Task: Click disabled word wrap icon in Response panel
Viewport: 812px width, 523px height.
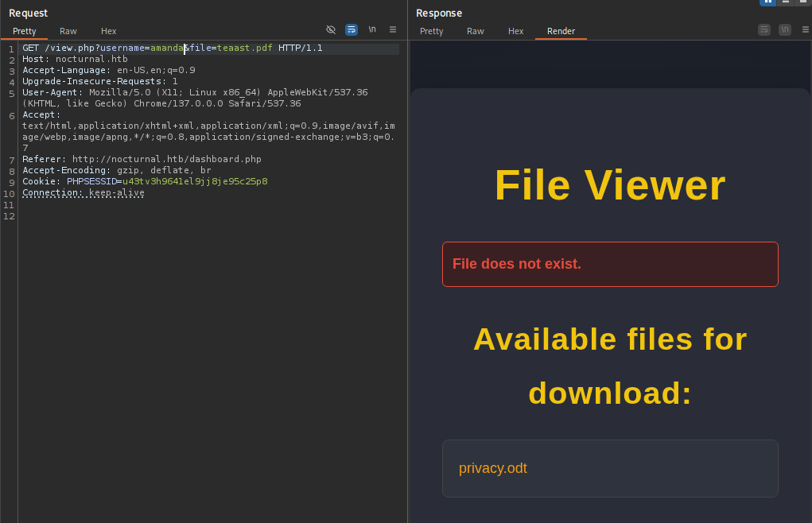Action: 764,30
